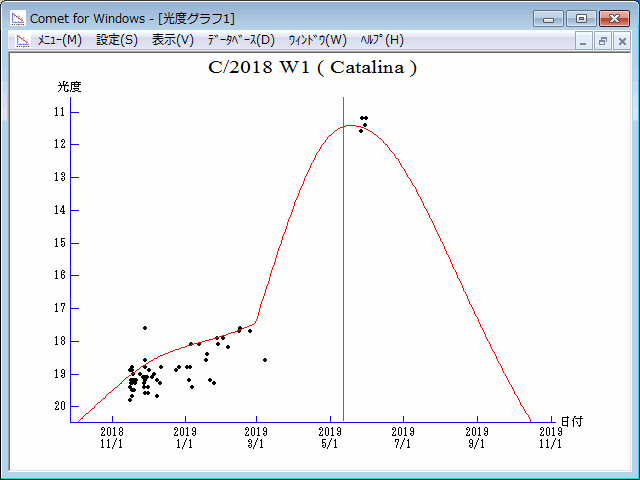
Task: Click the 光度 magnitude axis label
Action: tap(69, 87)
